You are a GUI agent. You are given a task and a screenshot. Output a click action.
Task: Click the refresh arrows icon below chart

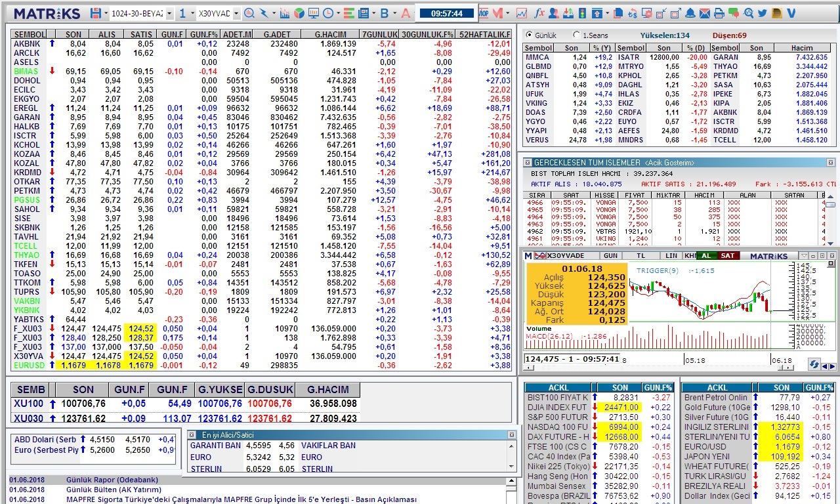814,364
